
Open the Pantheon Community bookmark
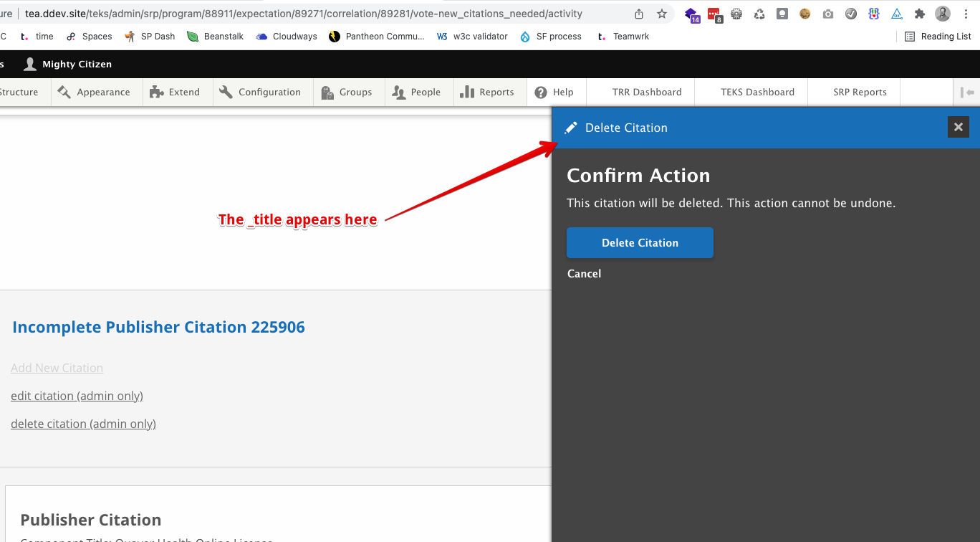[x=377, y=37]
